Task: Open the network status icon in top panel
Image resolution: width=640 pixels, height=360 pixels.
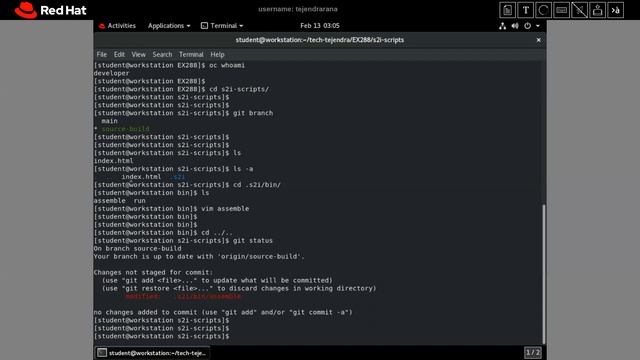Action: click(x=502, y=26)
